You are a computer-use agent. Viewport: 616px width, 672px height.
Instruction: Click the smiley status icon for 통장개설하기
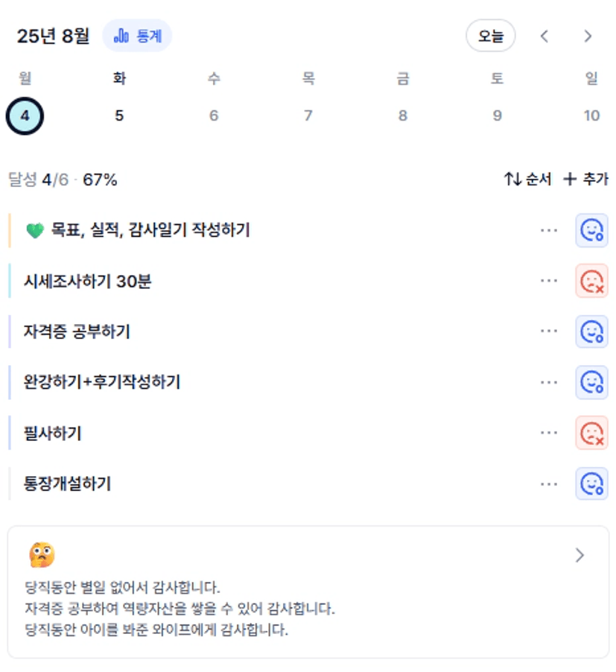point(591,484)
